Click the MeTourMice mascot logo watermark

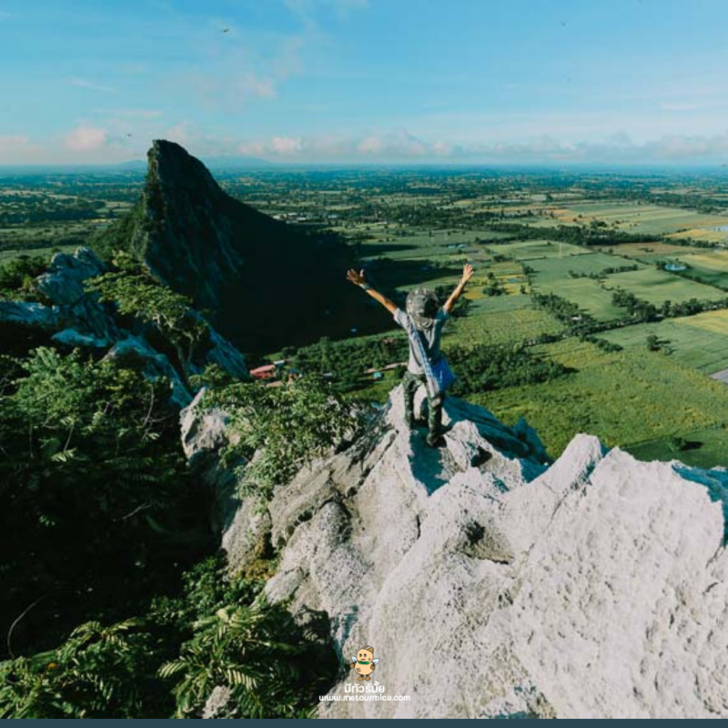pos(364,662)
